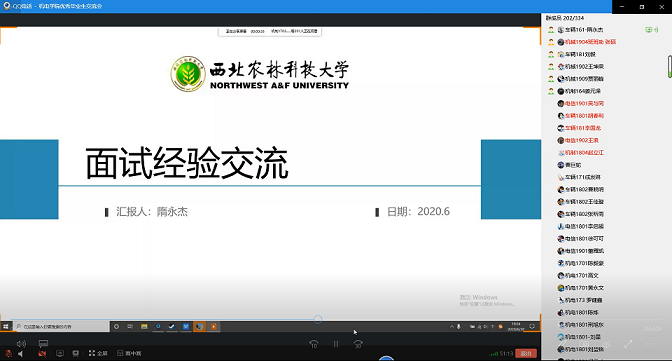
Task: Click the 汇报人 presenter name on the slide
Action: click(x=152, y=212)
